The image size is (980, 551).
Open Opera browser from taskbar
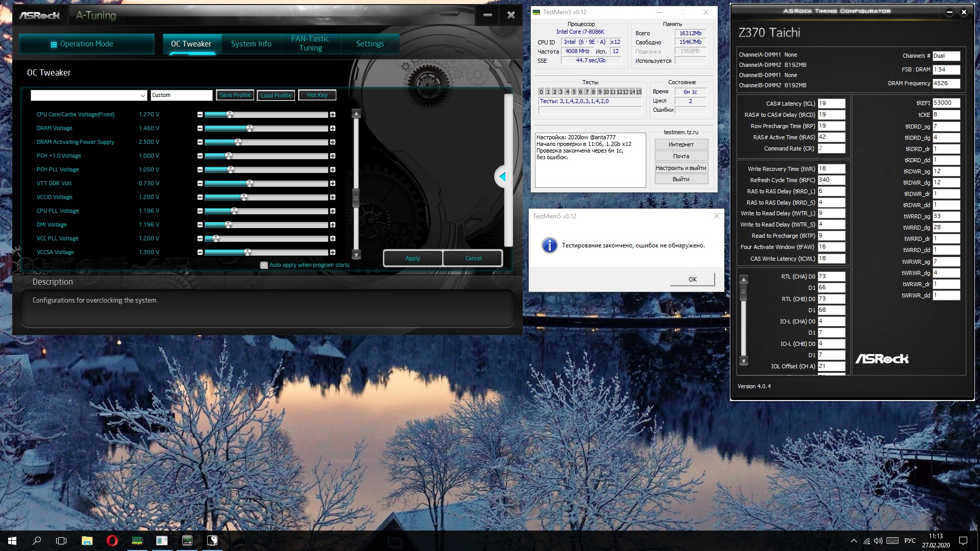tap(112, 541)
